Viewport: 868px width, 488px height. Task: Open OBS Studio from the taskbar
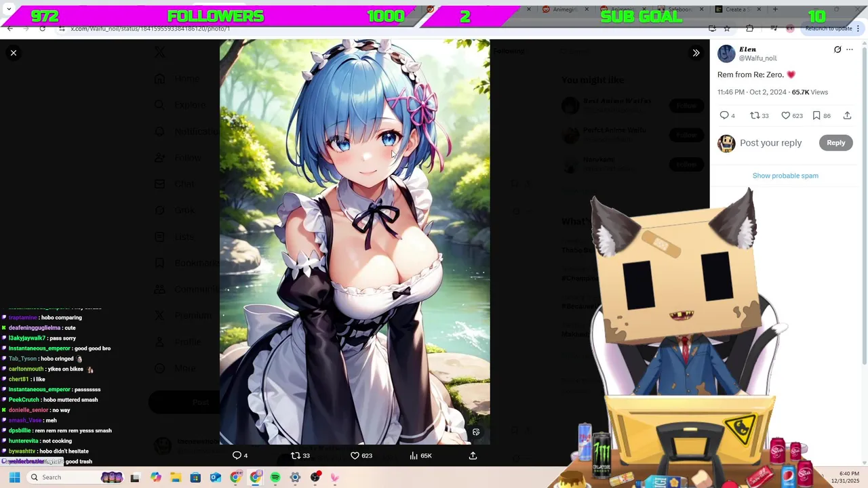tap(315, 477)
